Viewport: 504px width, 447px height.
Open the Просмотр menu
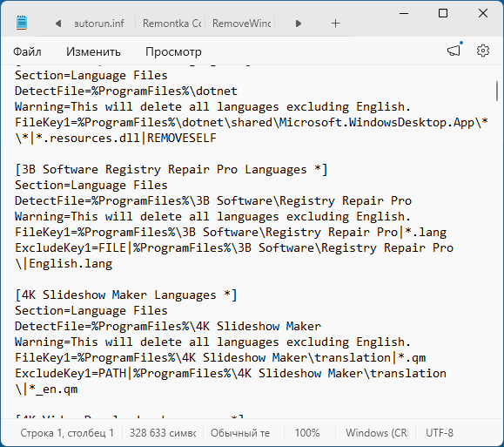tap(173, 51)
